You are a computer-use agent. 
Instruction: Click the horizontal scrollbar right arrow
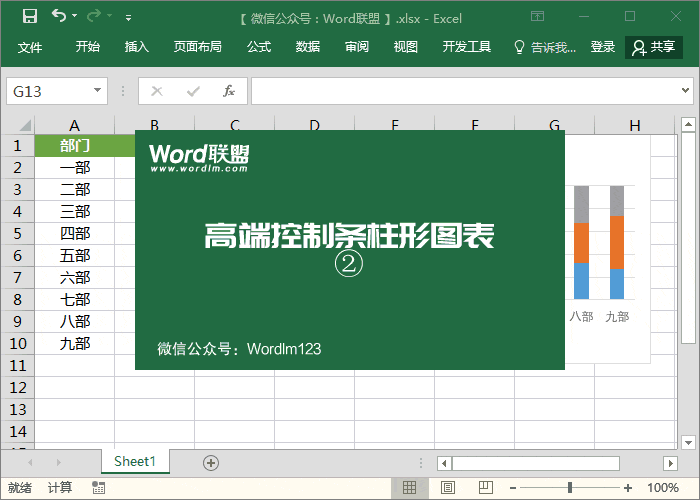click(x=671, y=463)
